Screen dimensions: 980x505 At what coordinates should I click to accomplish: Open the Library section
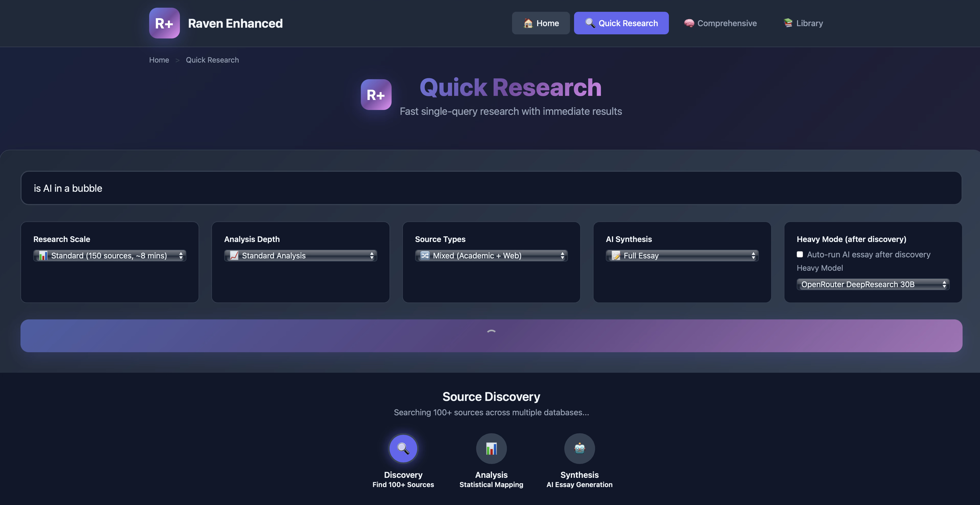point(803,23)
